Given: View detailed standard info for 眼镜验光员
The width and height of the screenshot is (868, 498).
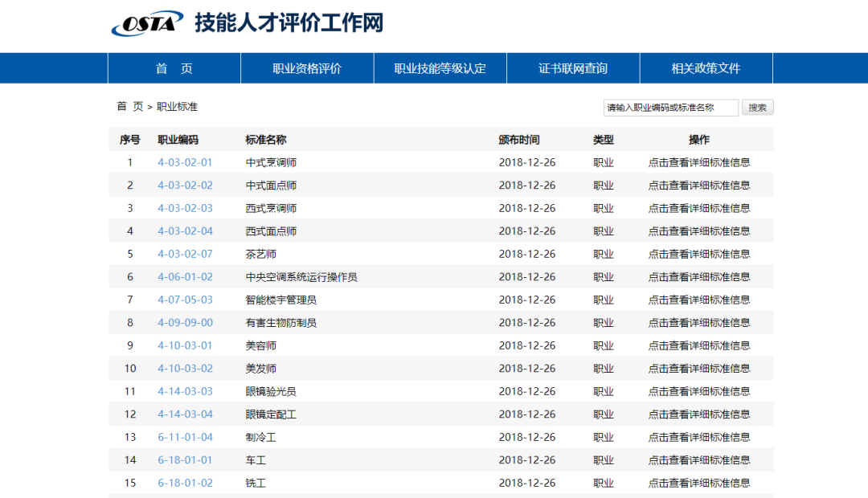Looking at the screenshot, I should 698,391.
